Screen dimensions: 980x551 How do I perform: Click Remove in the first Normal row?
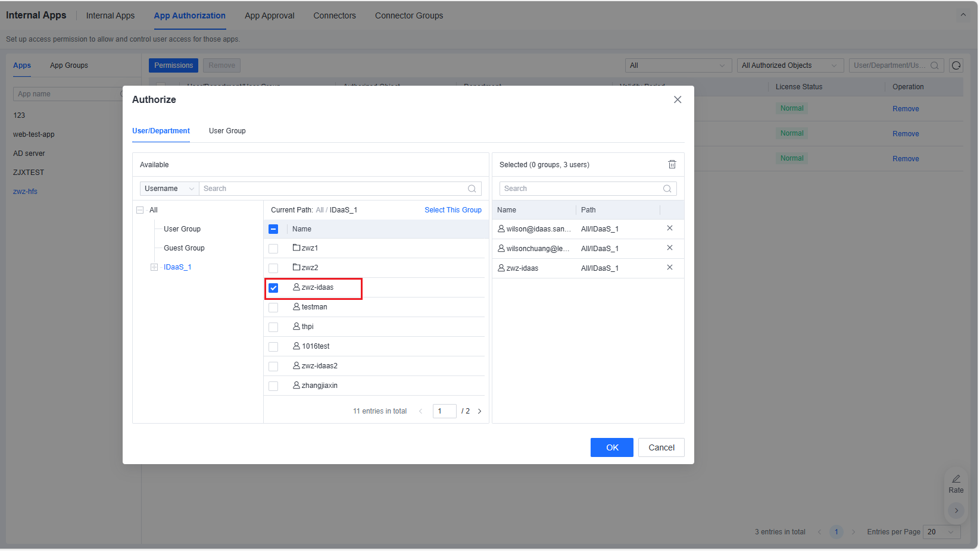coord(906,109)
